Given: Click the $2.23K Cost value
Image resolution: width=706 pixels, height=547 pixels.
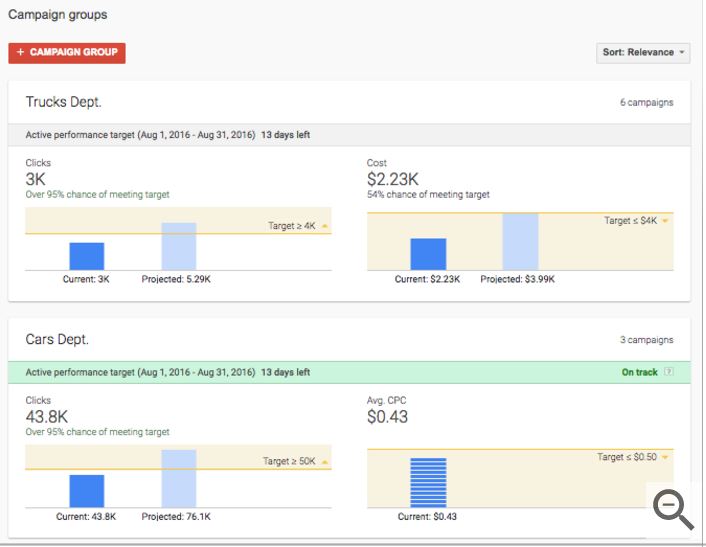Looking at the screenshot, I should [x=393, y=179].
